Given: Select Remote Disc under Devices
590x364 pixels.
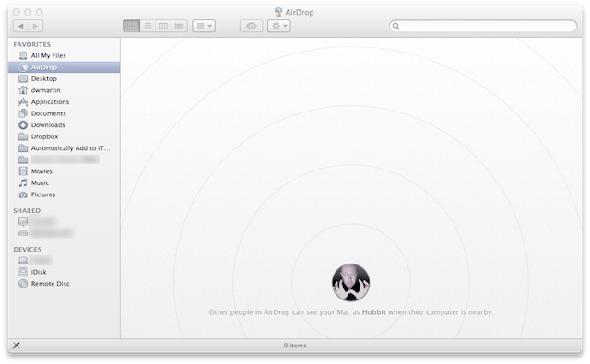Looking at the screenshot, I should point(64,284).
